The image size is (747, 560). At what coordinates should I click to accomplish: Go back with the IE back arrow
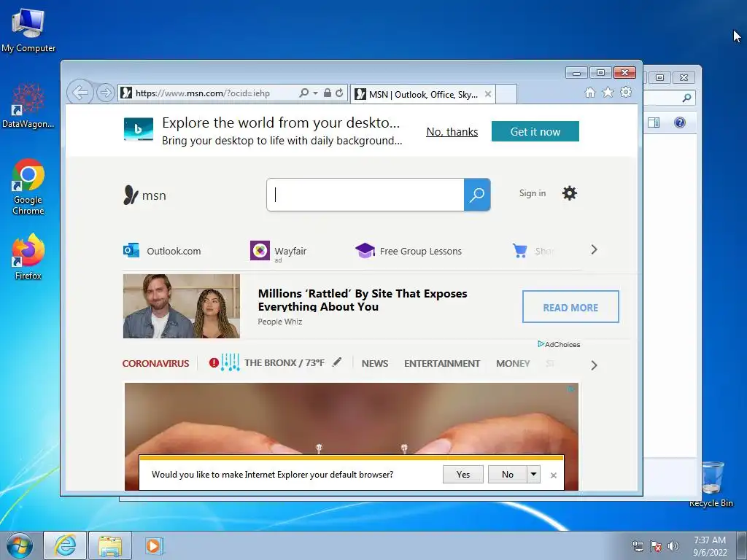click(80, 93)
